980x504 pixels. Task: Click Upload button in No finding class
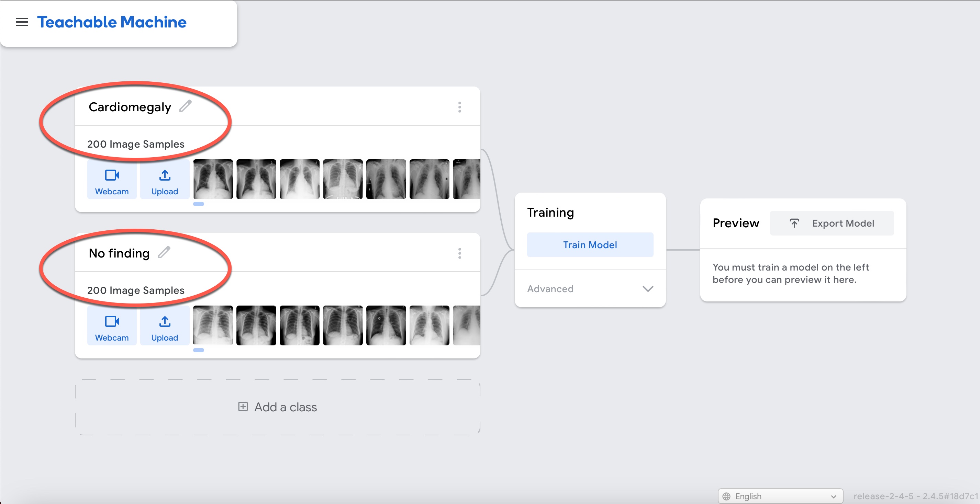pos(164,327)
